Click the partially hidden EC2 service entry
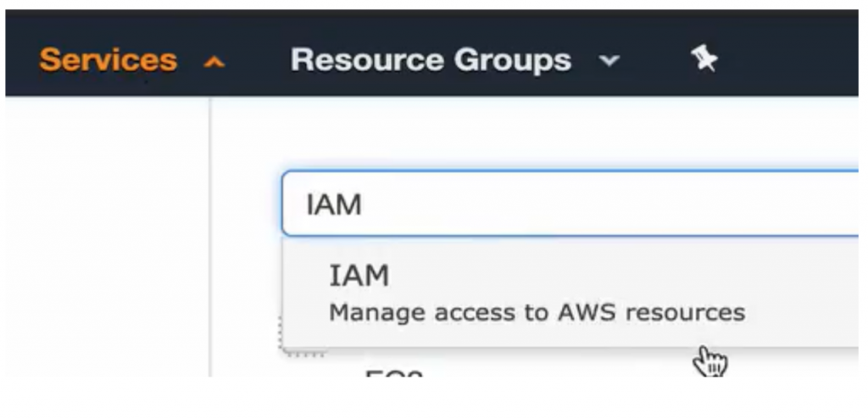868x419 pixels. (x=392, y=373)
